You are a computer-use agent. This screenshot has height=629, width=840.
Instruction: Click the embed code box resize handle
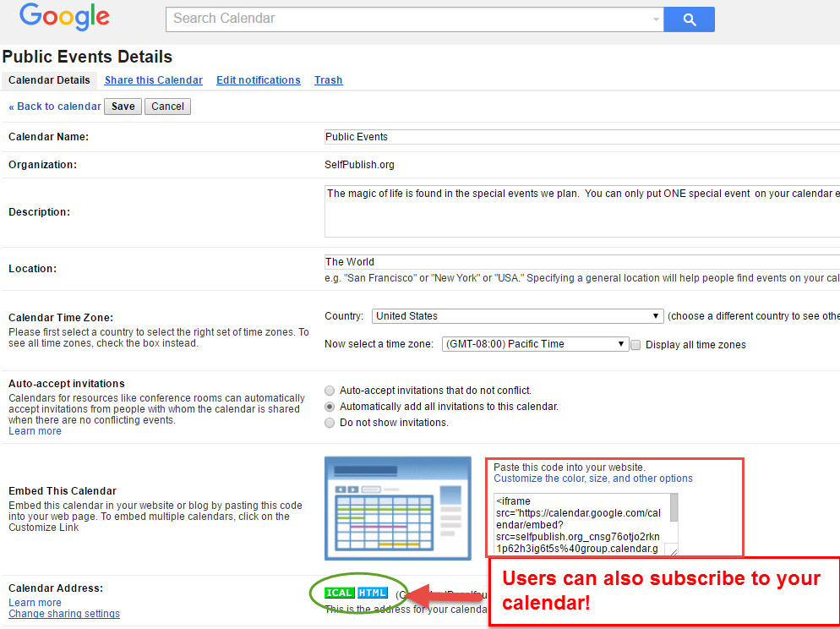tap(671, 550)
